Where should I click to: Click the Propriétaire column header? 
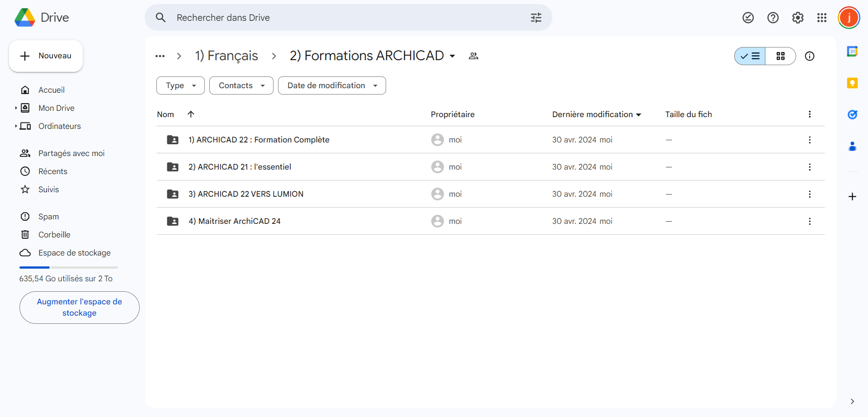tap(453, 114)
